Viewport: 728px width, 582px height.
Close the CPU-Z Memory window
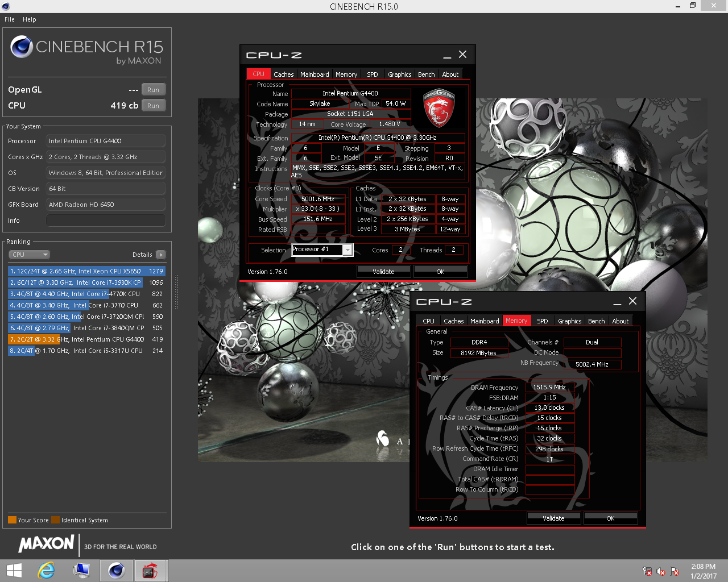coord(632,301)
